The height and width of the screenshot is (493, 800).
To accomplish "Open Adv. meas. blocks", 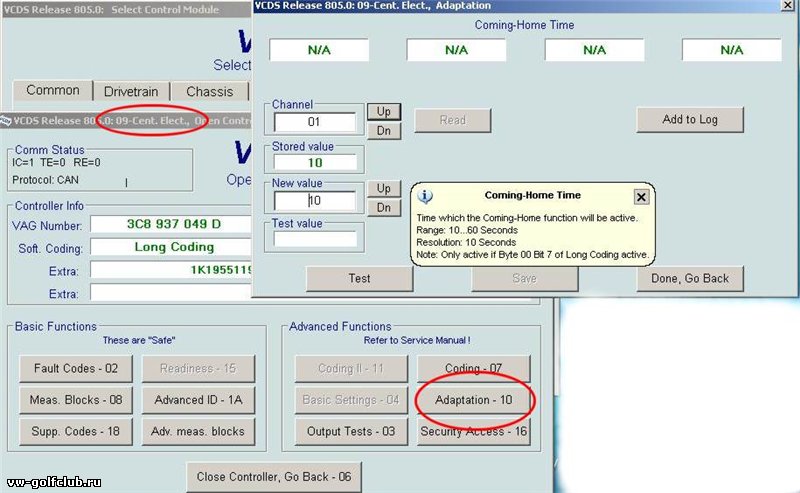I will 198,432.
